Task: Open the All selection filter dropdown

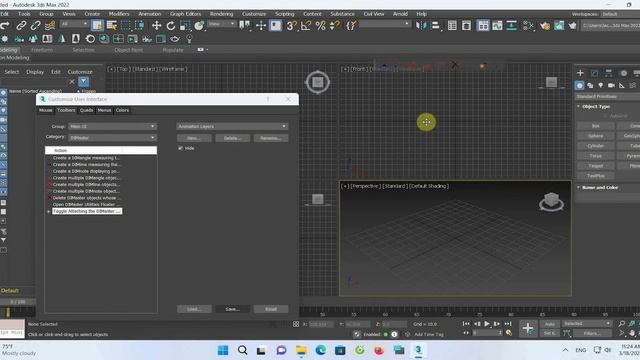Action: (74, 24)
